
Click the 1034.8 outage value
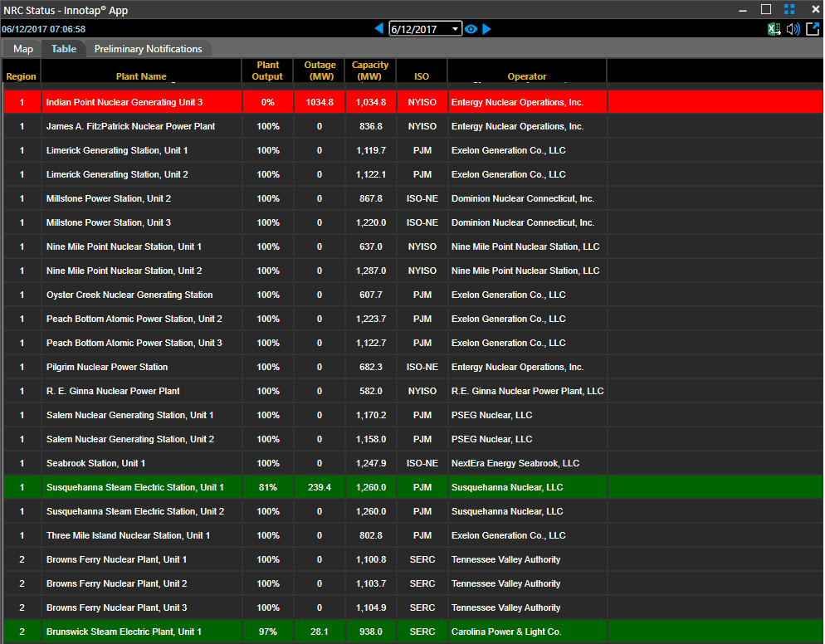coord(320,102)
